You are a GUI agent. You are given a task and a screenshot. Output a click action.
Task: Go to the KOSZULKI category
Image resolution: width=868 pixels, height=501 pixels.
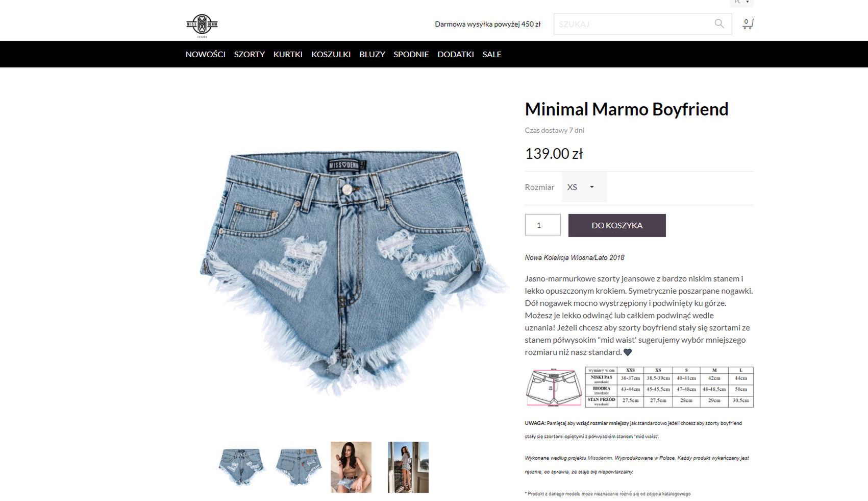coord(331,54)
